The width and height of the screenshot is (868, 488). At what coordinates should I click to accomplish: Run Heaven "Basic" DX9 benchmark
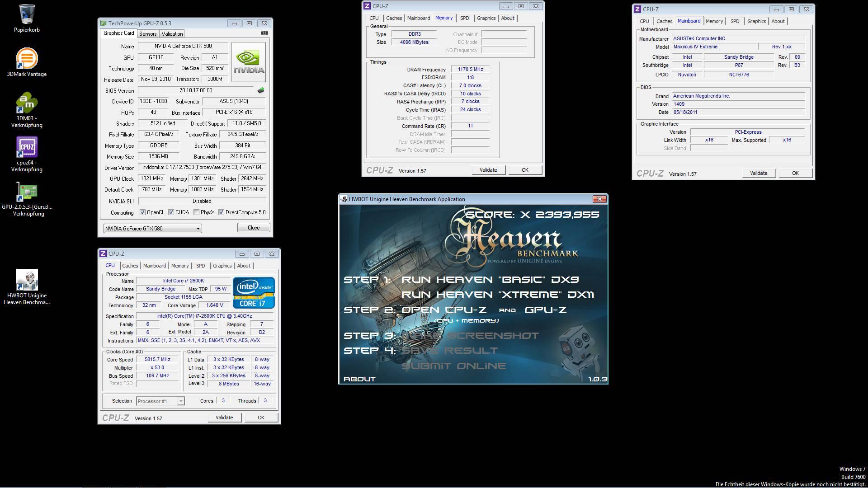[490, 280]
